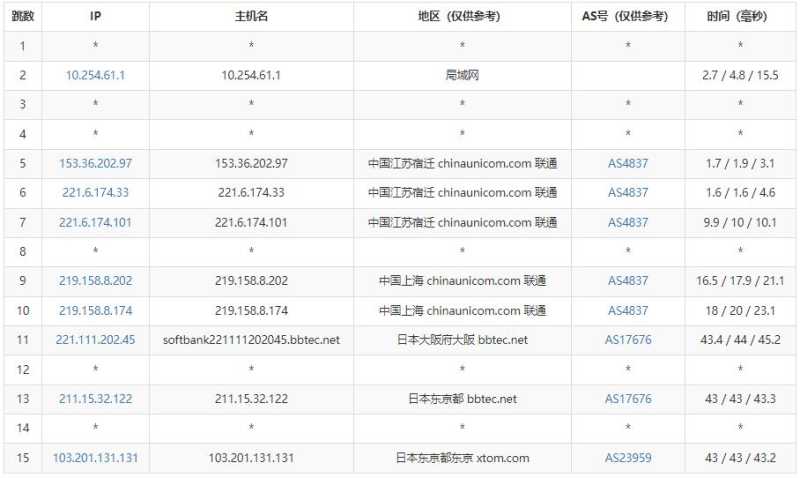This screenshot has width=800, height=478.
Task: Select hostname softbank221111202045.bbtec.net
Action: click(251, 340)
